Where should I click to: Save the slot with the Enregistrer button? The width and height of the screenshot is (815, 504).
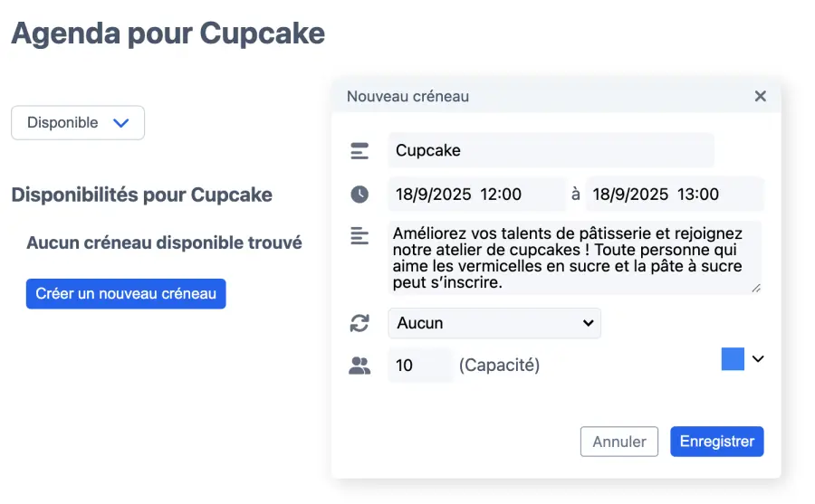pyautogui.click(x=717, y=442)
